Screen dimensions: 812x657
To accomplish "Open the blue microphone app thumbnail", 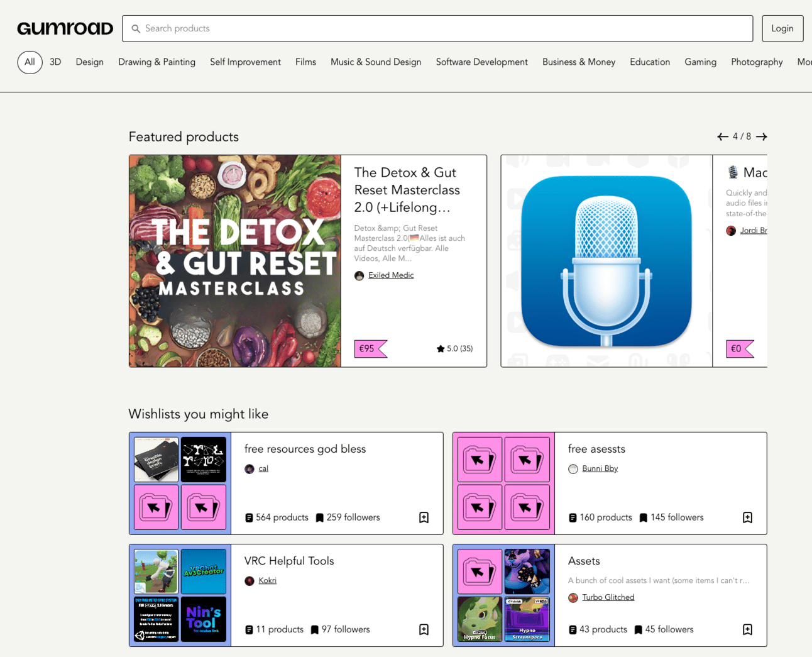I will pos(606,261).
